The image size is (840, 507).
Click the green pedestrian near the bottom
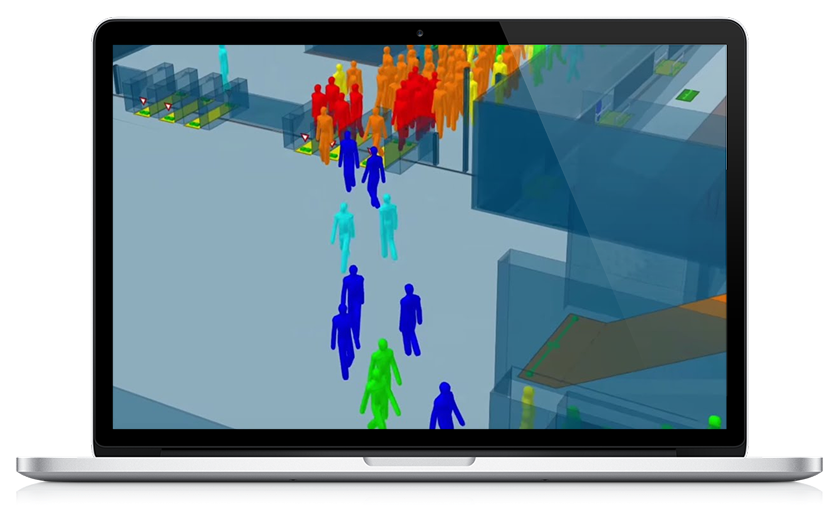point(380,380)
